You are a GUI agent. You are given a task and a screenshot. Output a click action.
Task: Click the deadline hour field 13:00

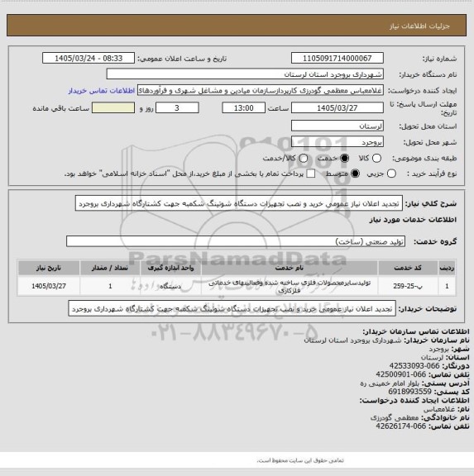(x=244, y=107)
